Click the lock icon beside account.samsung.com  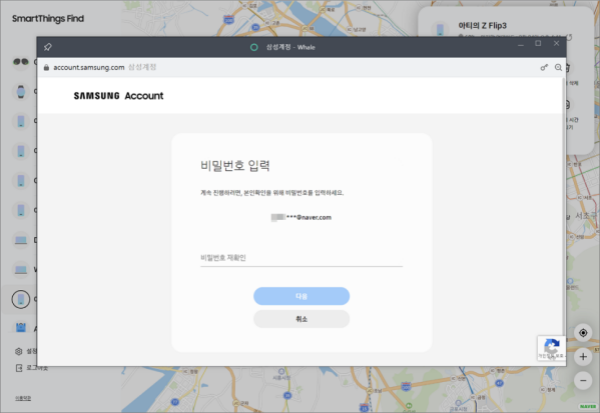point(46,67)
